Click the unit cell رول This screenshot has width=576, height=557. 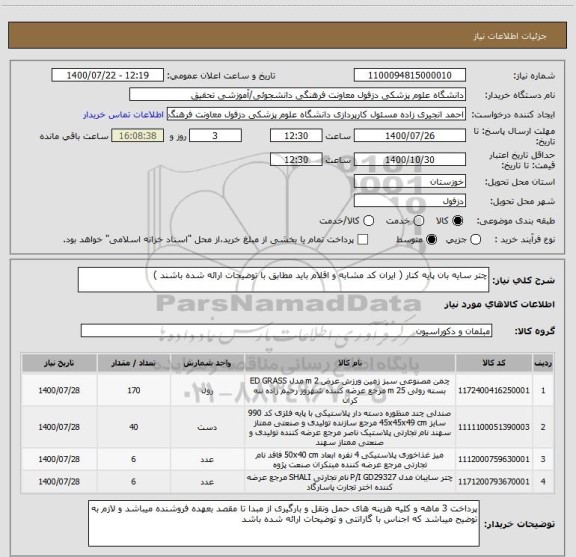(x=207, y=390)
